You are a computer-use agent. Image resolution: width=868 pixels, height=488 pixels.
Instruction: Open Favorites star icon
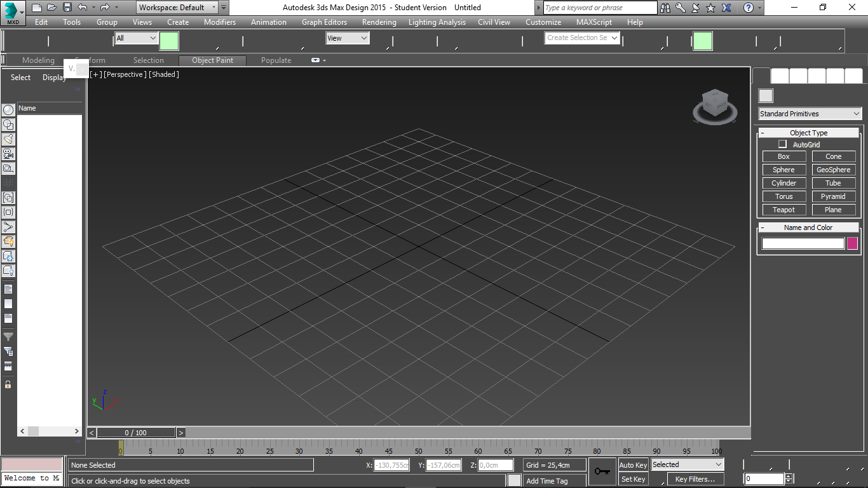[711, 8]
